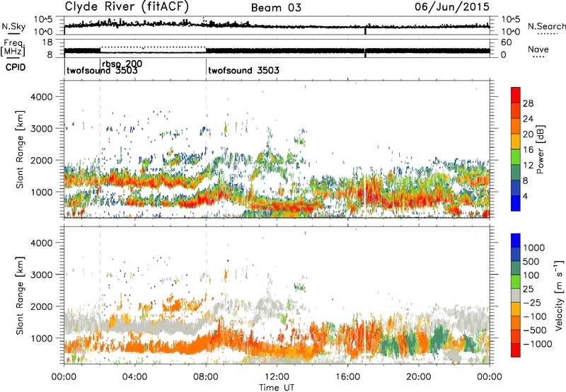The image size is (566, 392).
Task: Click the '18' tick on the frequency axis
Action: (47, 42)
